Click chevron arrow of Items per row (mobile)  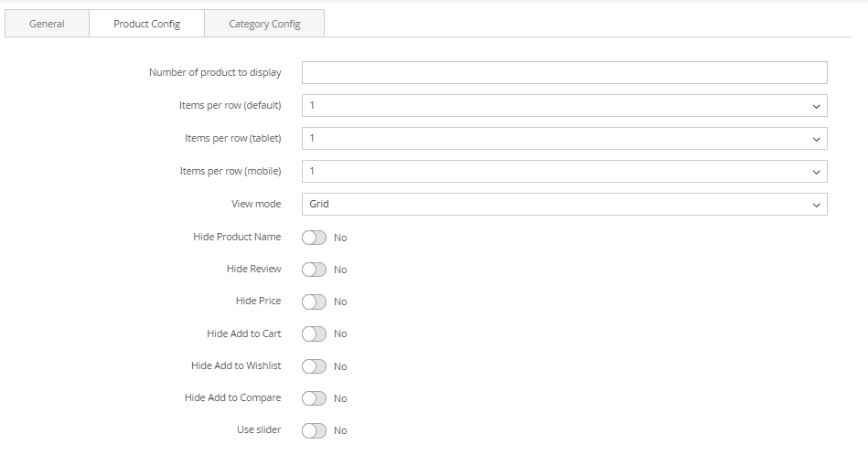816,172
